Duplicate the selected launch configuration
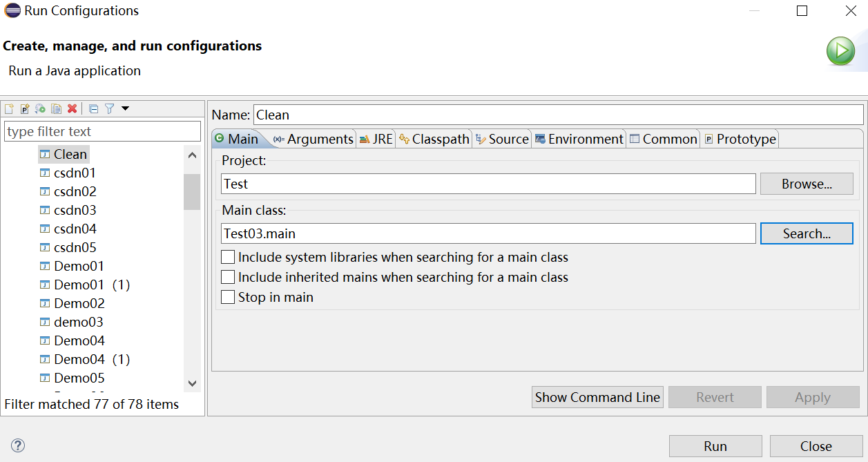 tap(56, 108)
